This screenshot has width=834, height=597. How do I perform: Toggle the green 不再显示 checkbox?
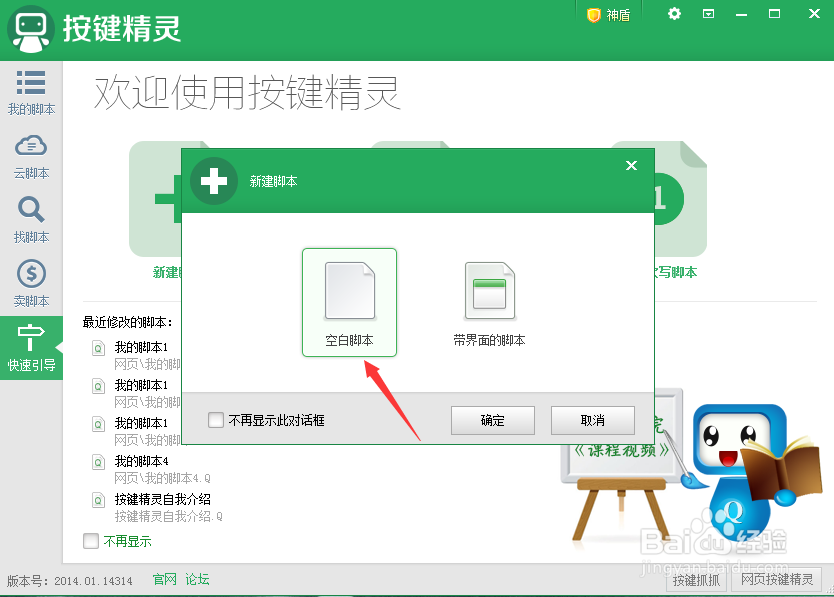coord(91,541)
